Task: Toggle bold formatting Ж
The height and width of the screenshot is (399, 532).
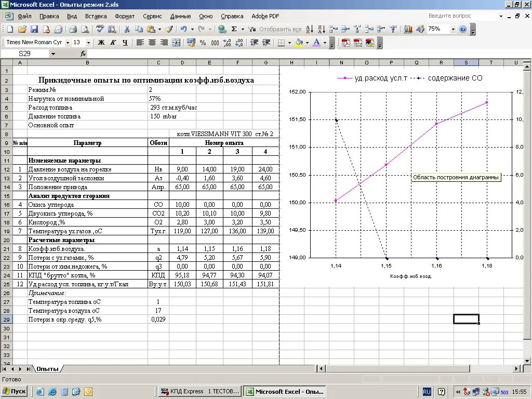Action: coord(101,43)
